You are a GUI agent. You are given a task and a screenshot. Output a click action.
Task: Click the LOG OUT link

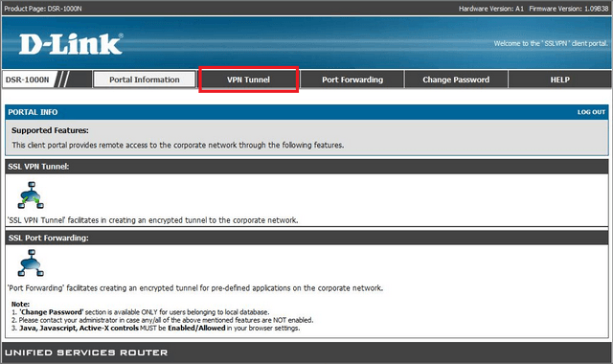pyautogui.click(x=591, y=112)
